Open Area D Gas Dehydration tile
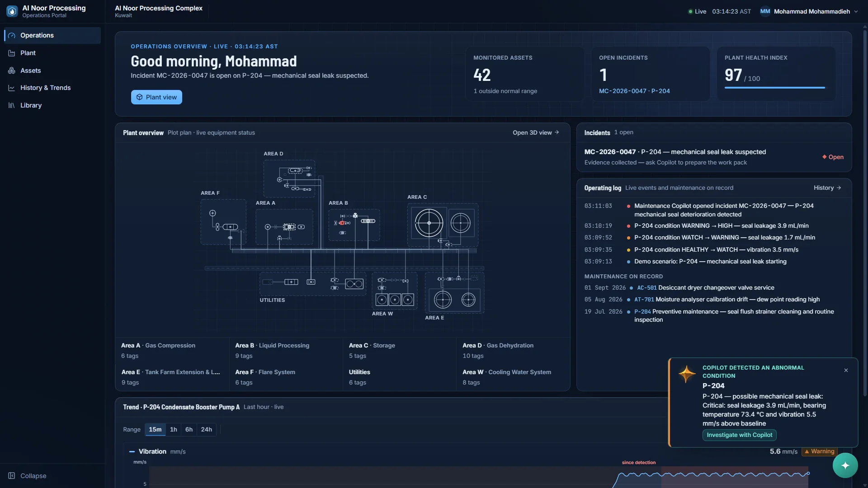Image resolution: width=868 pixels, height=488 pixels. [x=514, y=351]
